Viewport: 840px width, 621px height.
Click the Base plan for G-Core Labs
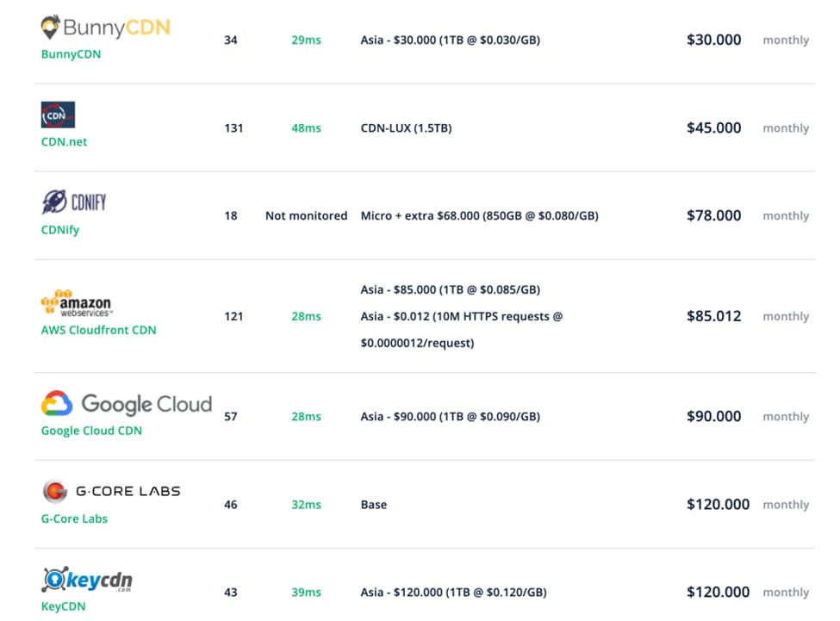373,505
